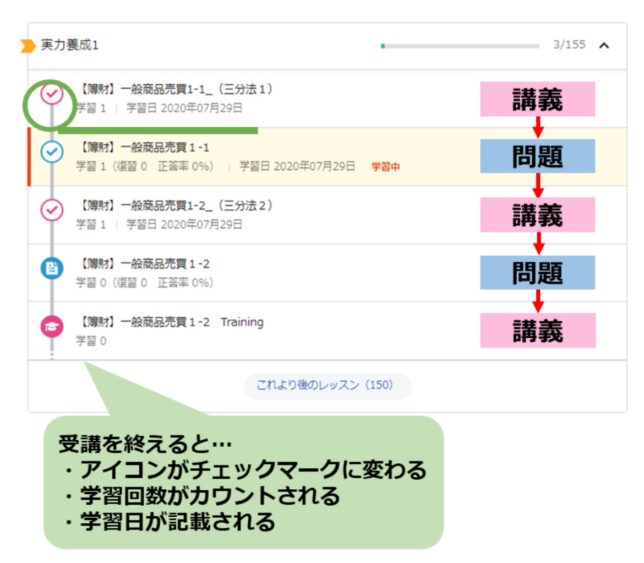This screenshot has width=644, height=563.
Task: Click the 3/155 progress count
Action: click(569, 44)
